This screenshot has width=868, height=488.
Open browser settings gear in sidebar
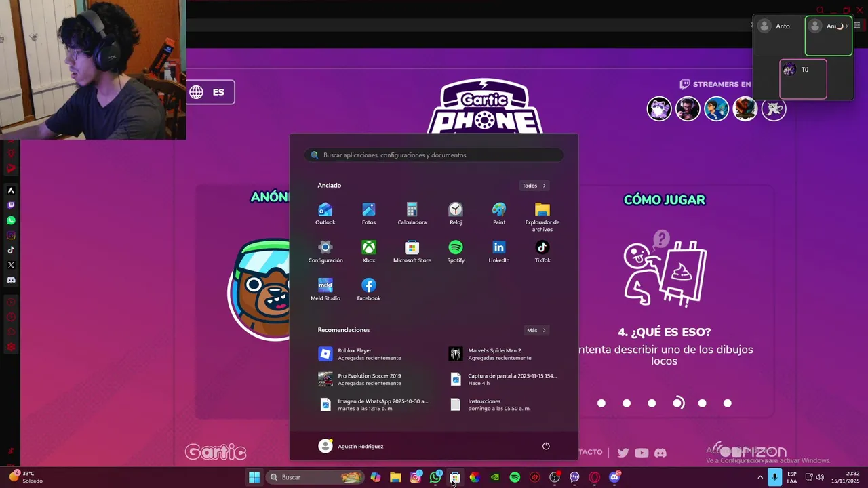(x=11, y=347)
